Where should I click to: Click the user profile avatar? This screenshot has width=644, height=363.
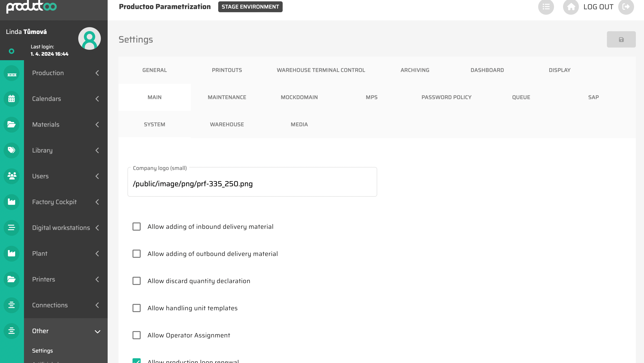(x=89, y=38)
